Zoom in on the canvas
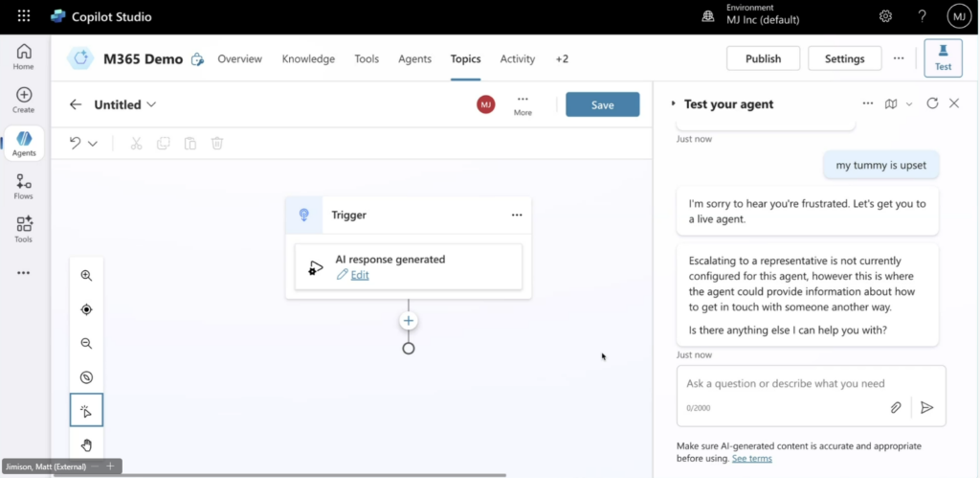Image resolution: width=980 pixels, height=478 pixels. (86, 275)
